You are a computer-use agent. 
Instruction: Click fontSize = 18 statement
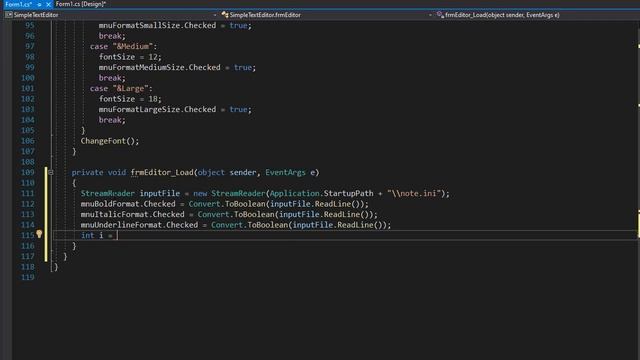[130, 99]
